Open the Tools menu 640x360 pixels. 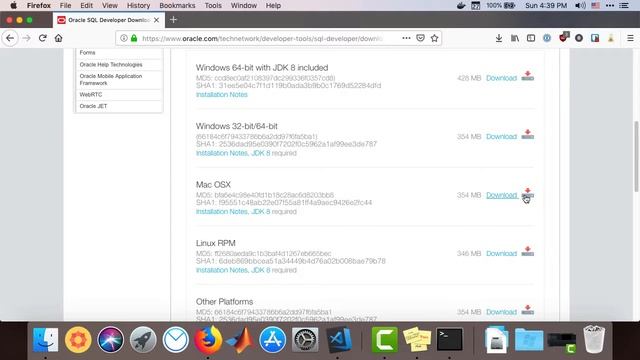[213, 5]
